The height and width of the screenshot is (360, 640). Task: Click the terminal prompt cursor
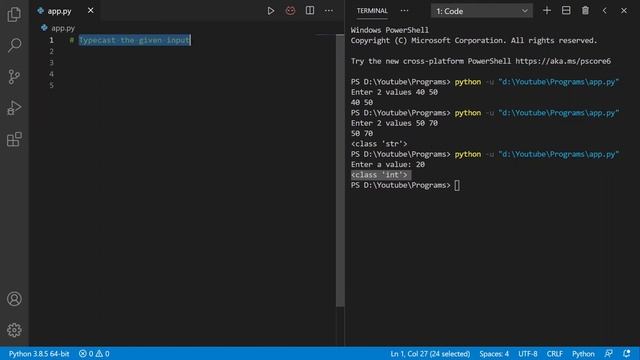457,185
